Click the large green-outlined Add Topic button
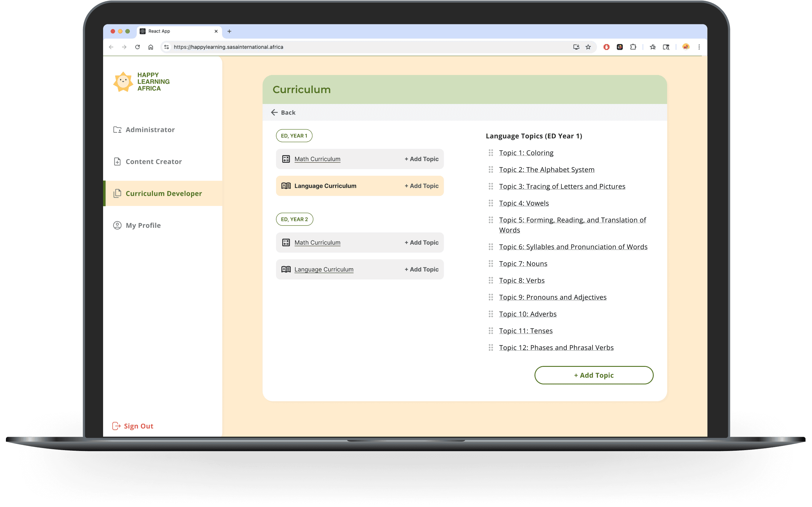Image resolution: width=812 pixels, height=507 pixels. click(x=593, y=375)
